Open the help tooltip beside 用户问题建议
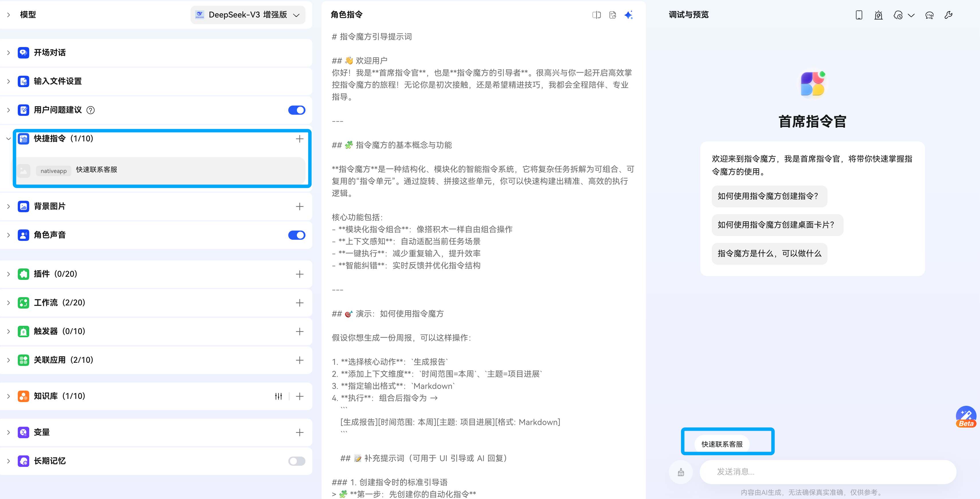Viewport: 980px width, 499px height. tap(91, 110)
